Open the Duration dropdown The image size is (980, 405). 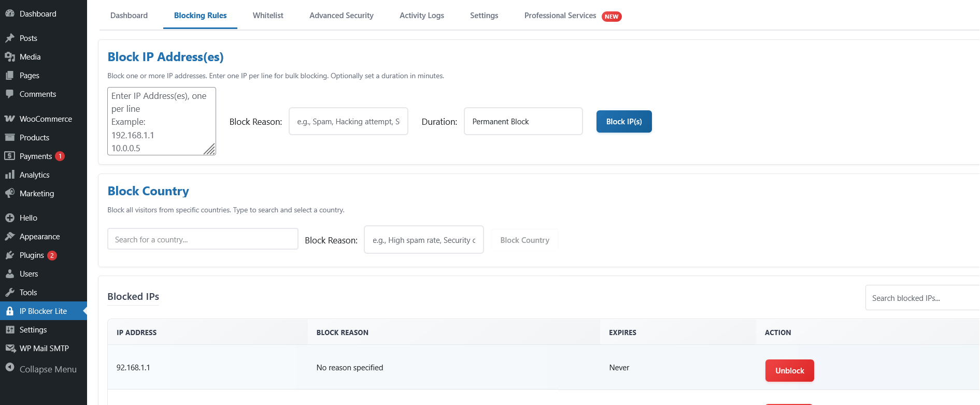(523, 122)
